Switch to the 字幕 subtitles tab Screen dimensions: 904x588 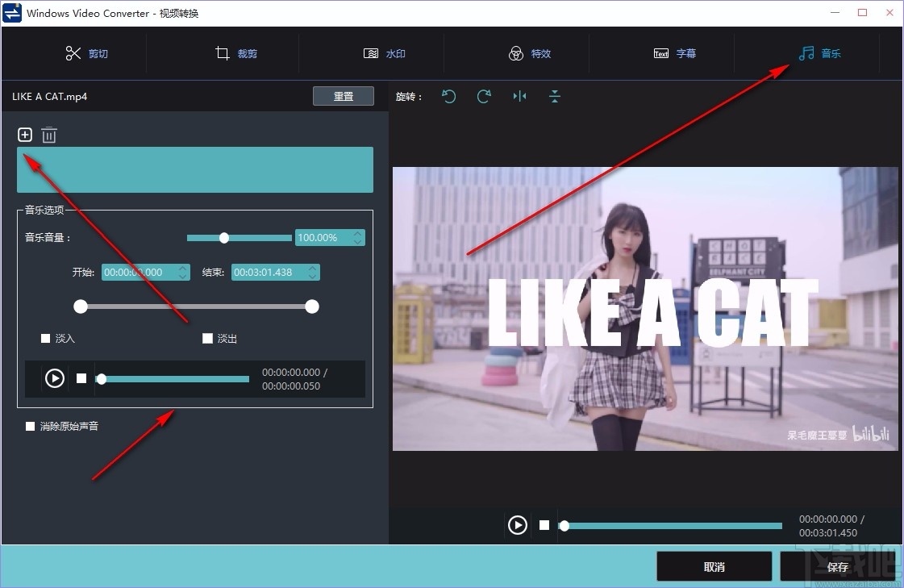[x=676, y=53]
